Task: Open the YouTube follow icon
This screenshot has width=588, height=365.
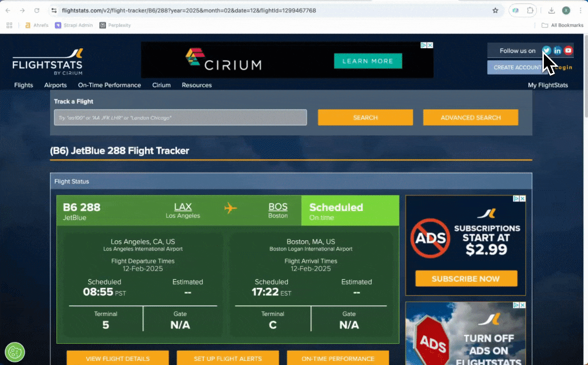Action: (568, 50)
